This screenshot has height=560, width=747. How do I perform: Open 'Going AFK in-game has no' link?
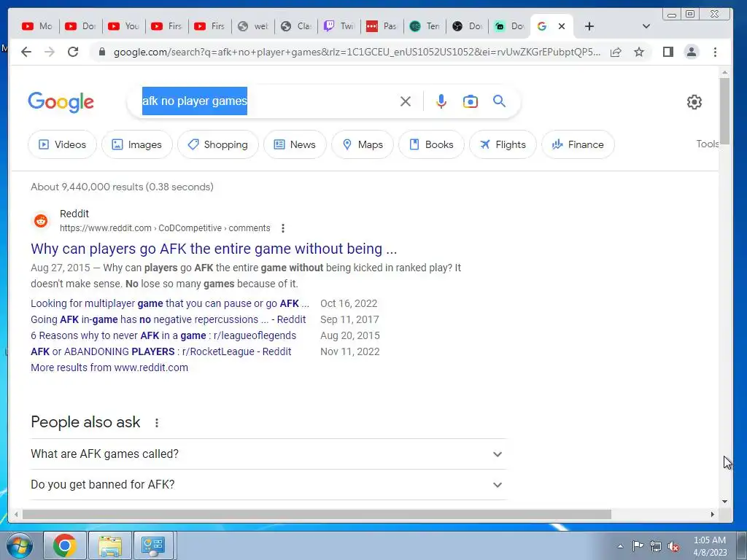[x=169, y=319]
